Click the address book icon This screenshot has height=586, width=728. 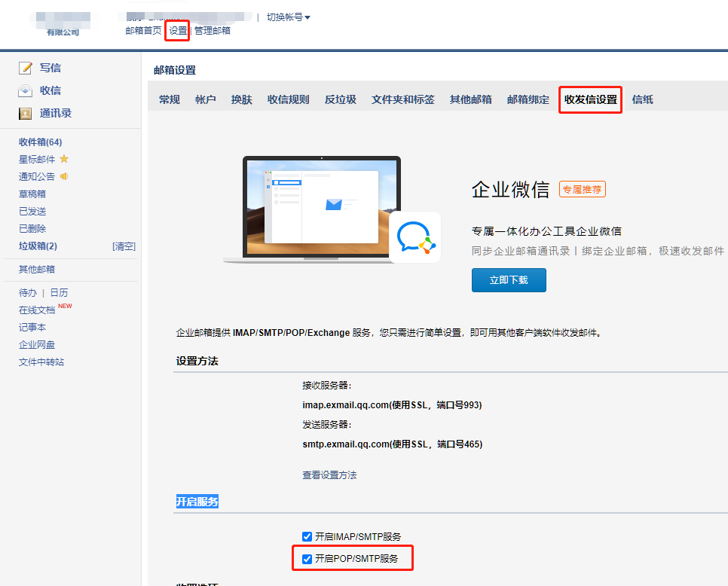(26, 114)
